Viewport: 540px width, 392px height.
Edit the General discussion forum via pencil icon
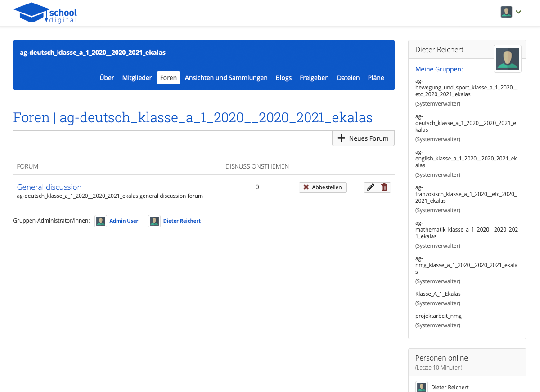tap(370, 187)
